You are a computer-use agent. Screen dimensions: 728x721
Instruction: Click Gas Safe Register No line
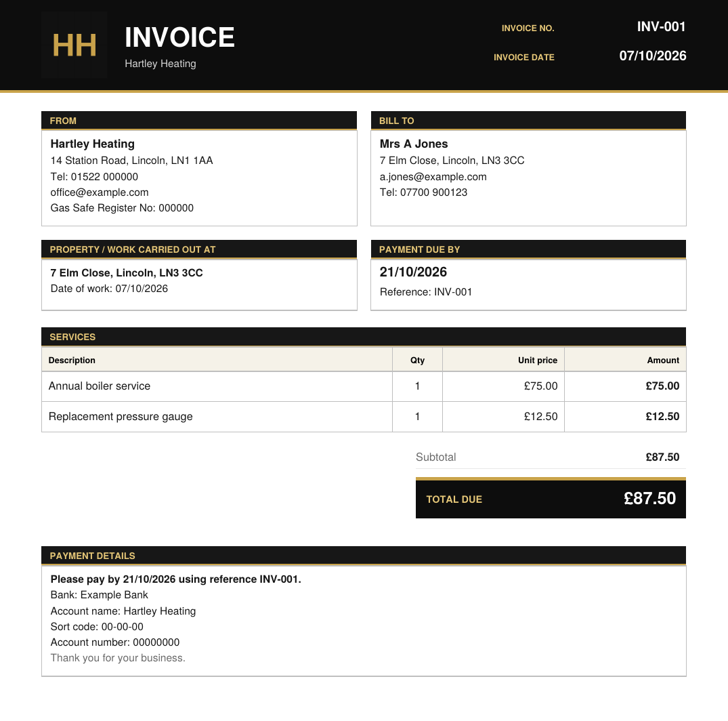point(122,207)
